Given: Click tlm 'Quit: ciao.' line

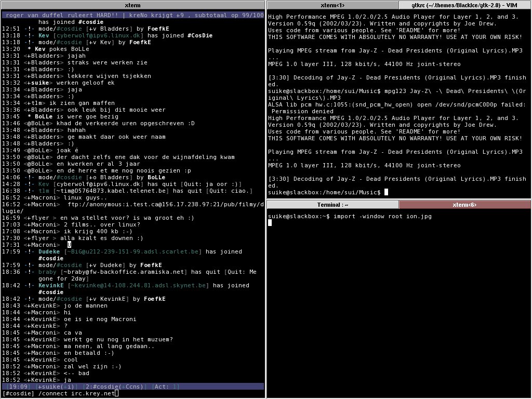Looking at the screenshot, I should tap(127, 191).
